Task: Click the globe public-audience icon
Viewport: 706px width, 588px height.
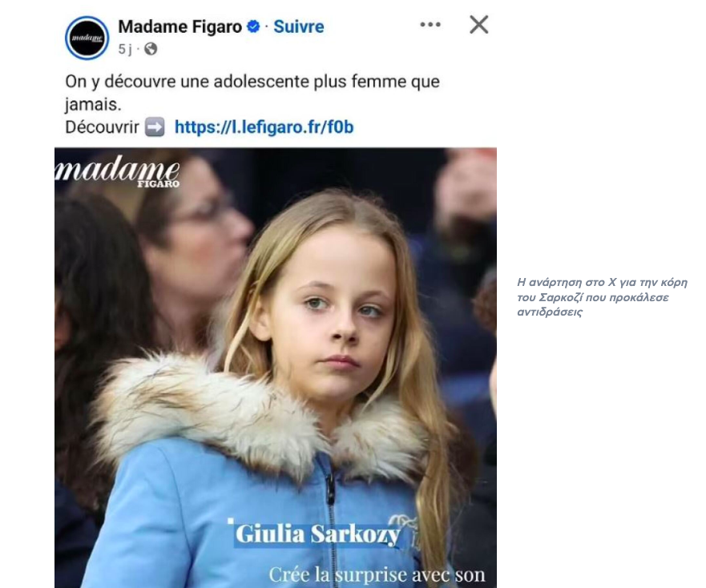Action: pos(151,49)
